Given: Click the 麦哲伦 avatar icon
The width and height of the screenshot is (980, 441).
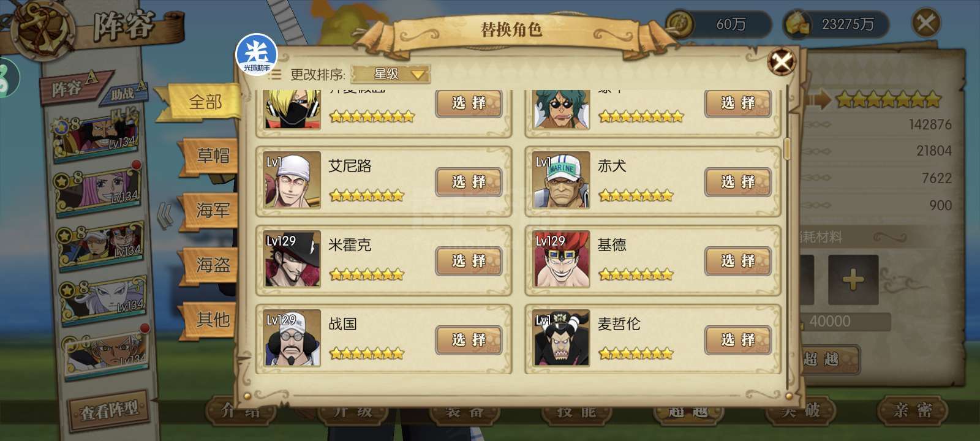Looking at the screenshot, I should (x=561, y=338).
